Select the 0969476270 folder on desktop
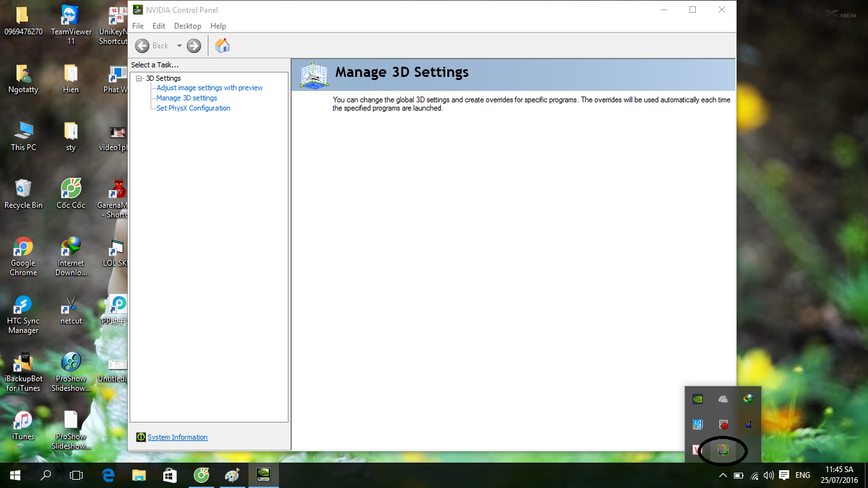This screenshot has width=868, height=488. click(23, 20)
